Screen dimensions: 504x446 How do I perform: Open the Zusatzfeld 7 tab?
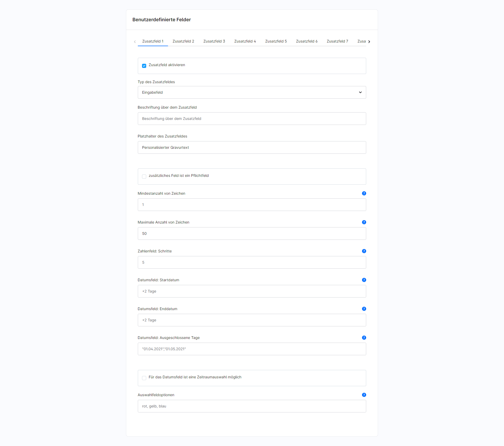click(x=337, y=41)
